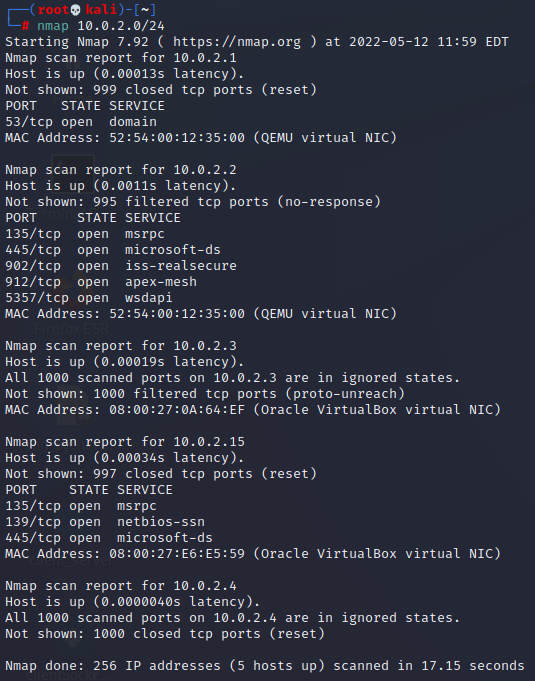Click the 912/tcp apex-mesh entry

(101, 282)
